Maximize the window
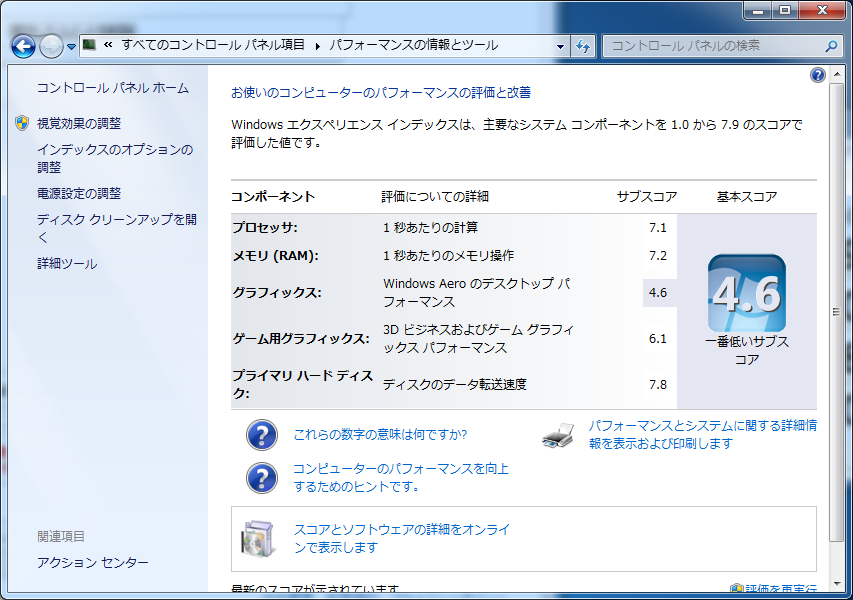Viewport: 853px width, 600px height. (785, 10)
